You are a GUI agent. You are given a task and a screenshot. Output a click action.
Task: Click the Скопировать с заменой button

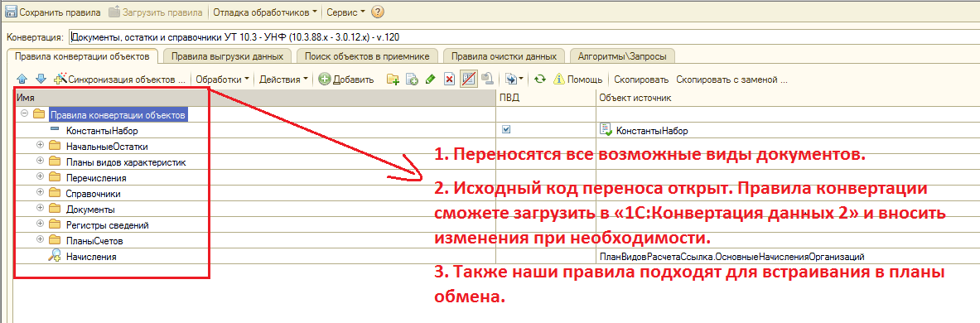[x=731, y=80]
